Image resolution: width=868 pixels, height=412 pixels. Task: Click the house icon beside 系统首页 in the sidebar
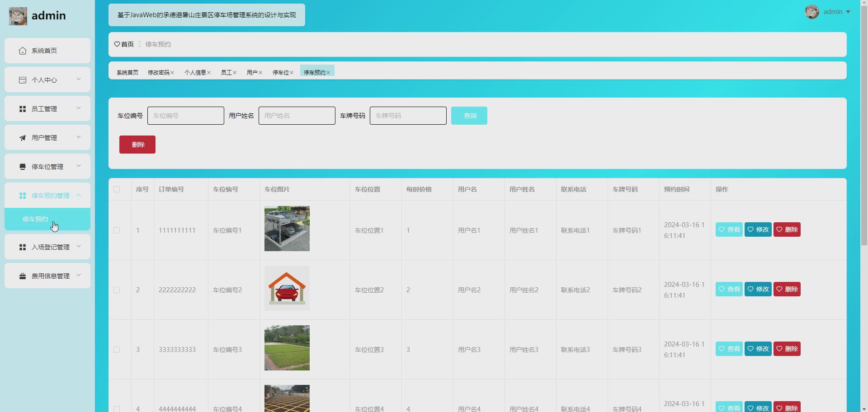pyautogui.click(x=23, y=51)
